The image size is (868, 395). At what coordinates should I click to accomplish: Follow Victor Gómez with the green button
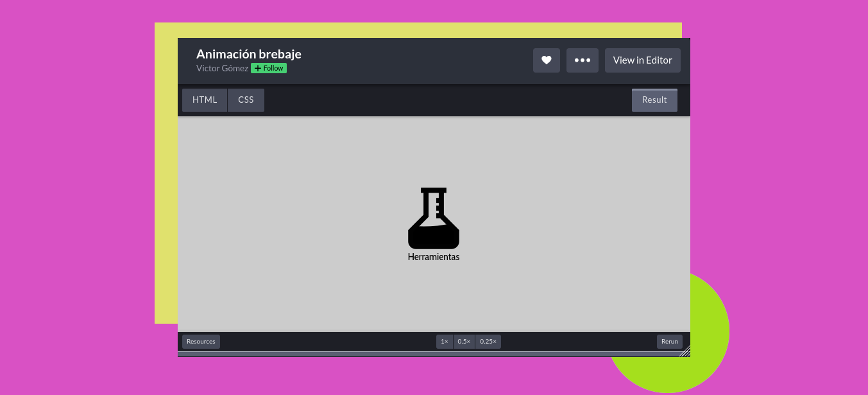click(x=269, y=68)
